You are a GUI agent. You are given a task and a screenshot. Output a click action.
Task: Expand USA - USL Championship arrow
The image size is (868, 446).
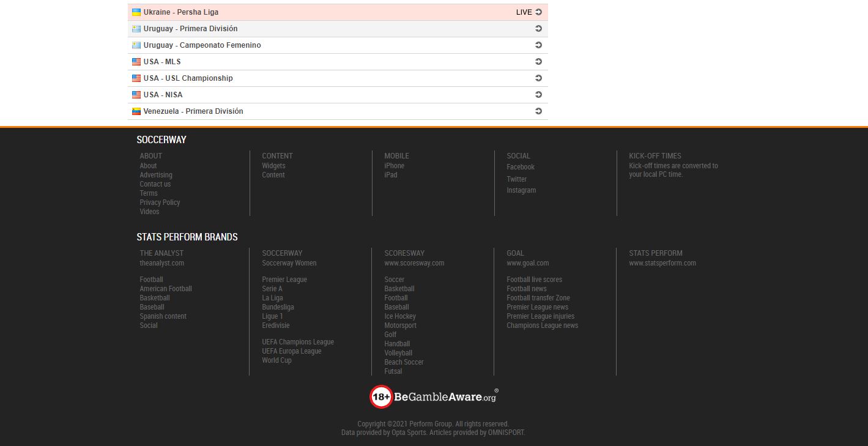click(x=538, y=78)
